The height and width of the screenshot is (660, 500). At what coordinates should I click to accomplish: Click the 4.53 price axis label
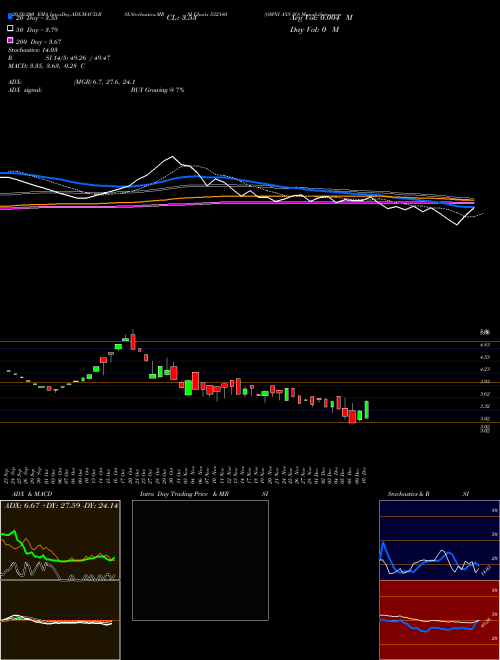484,357
